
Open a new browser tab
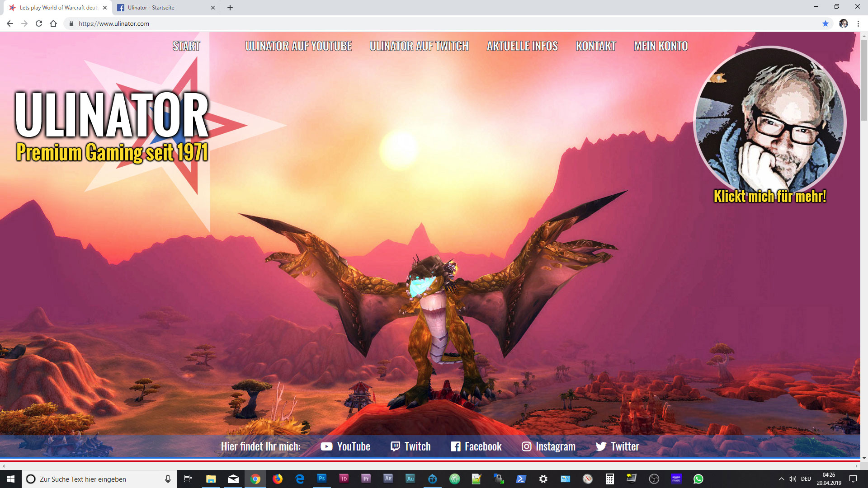coord(230,8)
